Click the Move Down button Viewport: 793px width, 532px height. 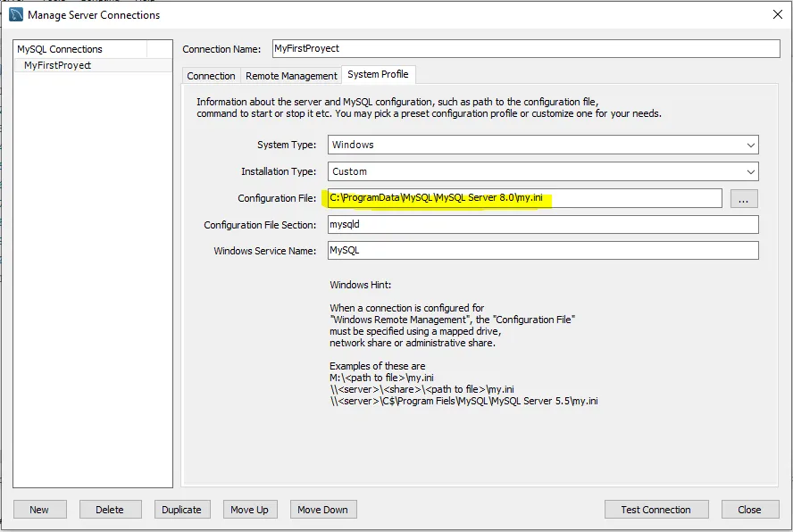(322, 510)
